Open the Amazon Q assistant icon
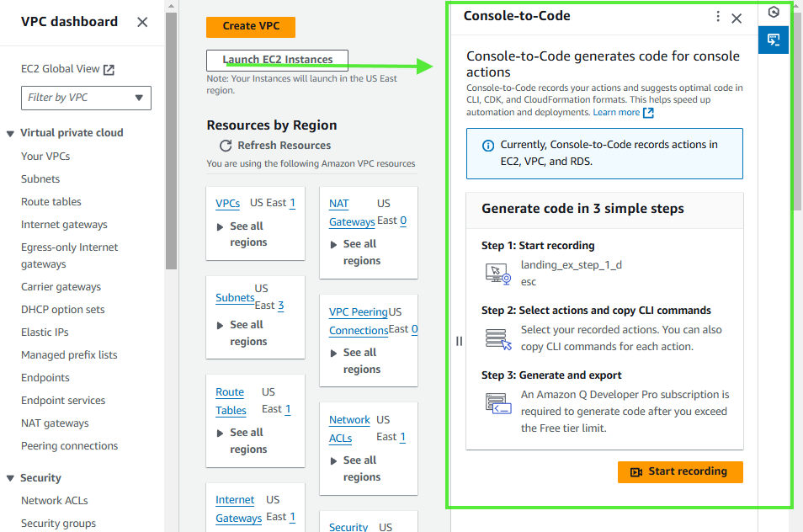 coord(773,13)
